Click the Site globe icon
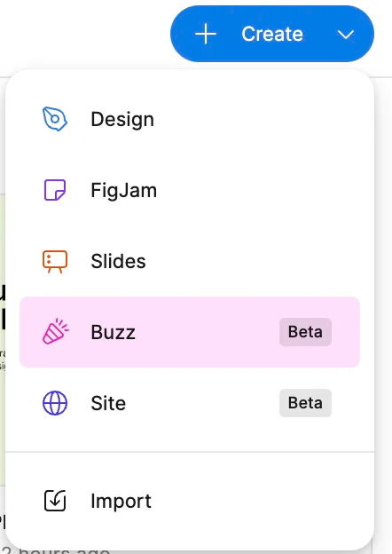Screen dimensions: 392x554 pyautogui.click(x=55, y=403)
